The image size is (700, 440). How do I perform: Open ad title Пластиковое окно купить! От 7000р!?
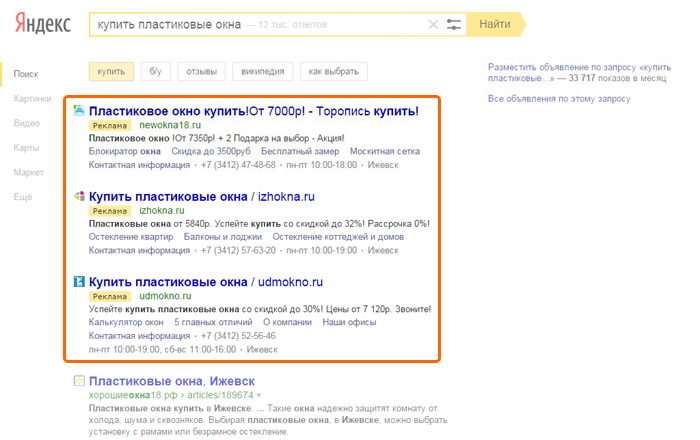(254, 111)
